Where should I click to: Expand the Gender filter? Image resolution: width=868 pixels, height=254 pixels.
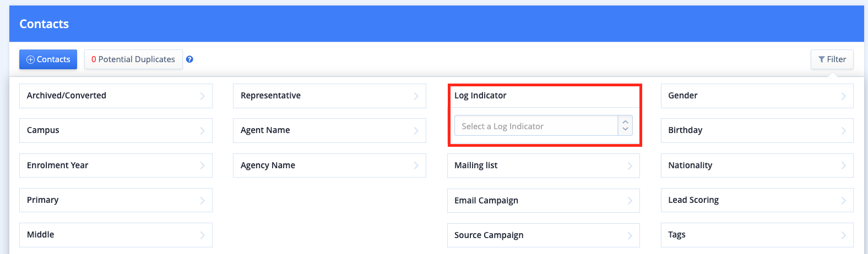[x=757, y=96]
